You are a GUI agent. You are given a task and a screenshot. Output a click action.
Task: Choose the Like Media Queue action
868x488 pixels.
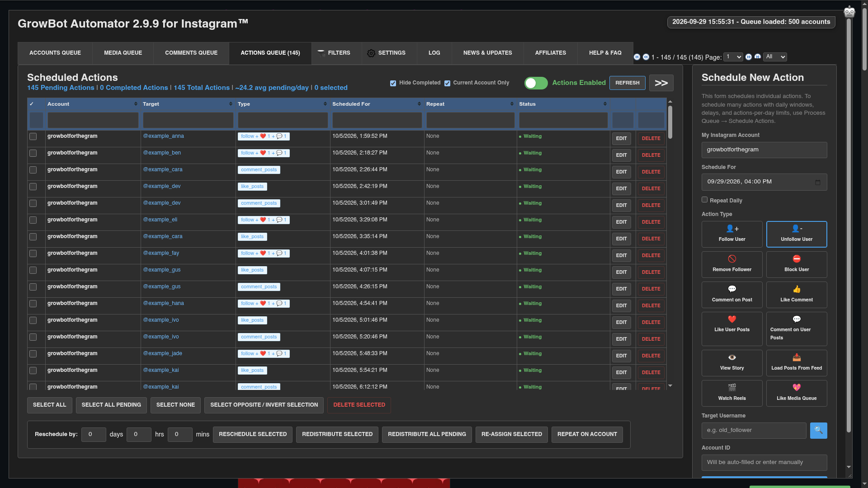[x=797, y=393]
